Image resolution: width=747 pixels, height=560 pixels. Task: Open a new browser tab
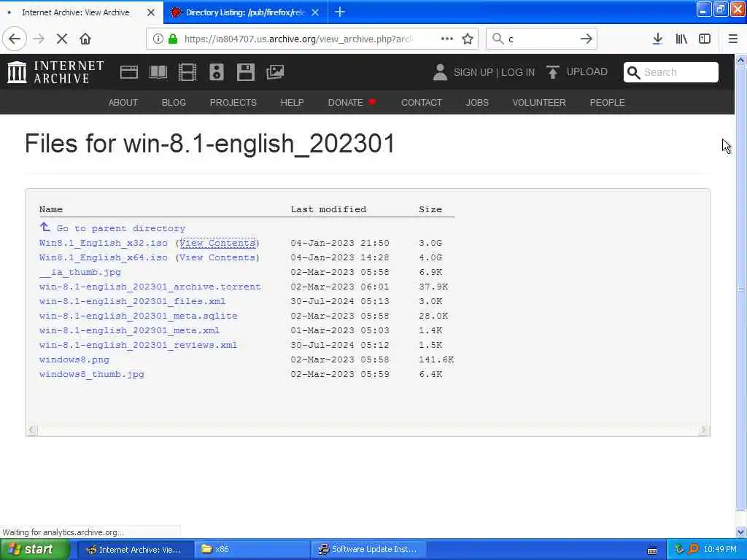tap(340, 12)
